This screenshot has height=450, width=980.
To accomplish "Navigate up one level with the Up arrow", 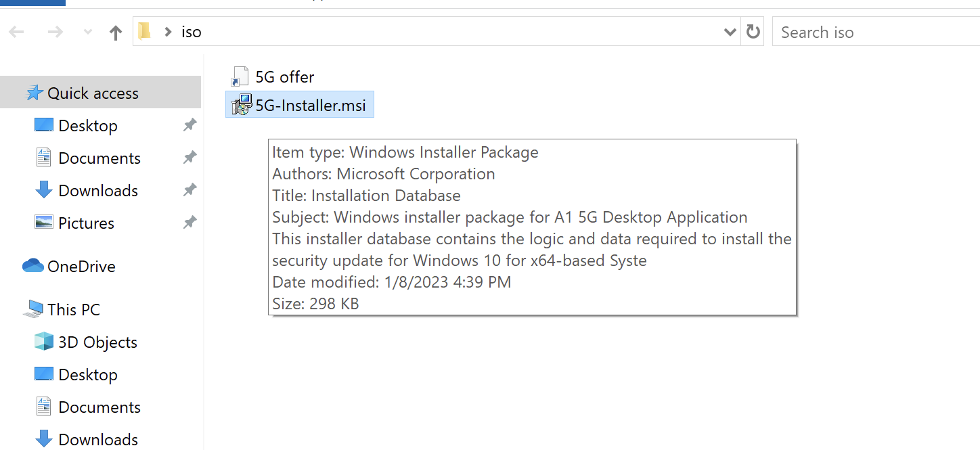I will [115, 31].
